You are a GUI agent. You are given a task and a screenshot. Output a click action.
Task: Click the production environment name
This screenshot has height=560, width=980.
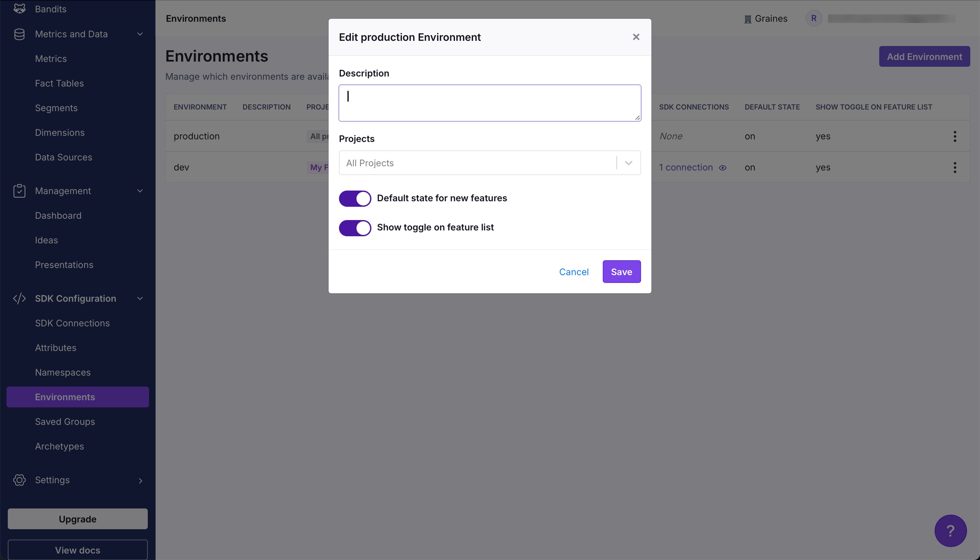(196, 136)
